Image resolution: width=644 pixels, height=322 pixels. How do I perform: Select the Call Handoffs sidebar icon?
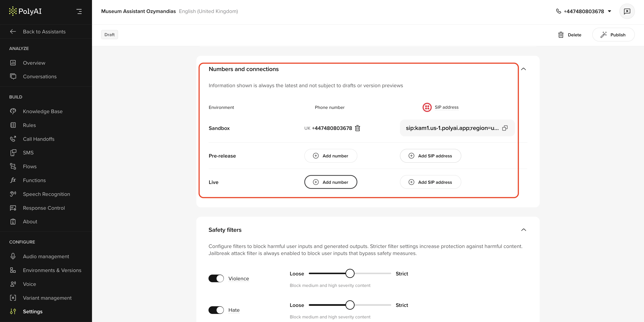tap(13, 139)
